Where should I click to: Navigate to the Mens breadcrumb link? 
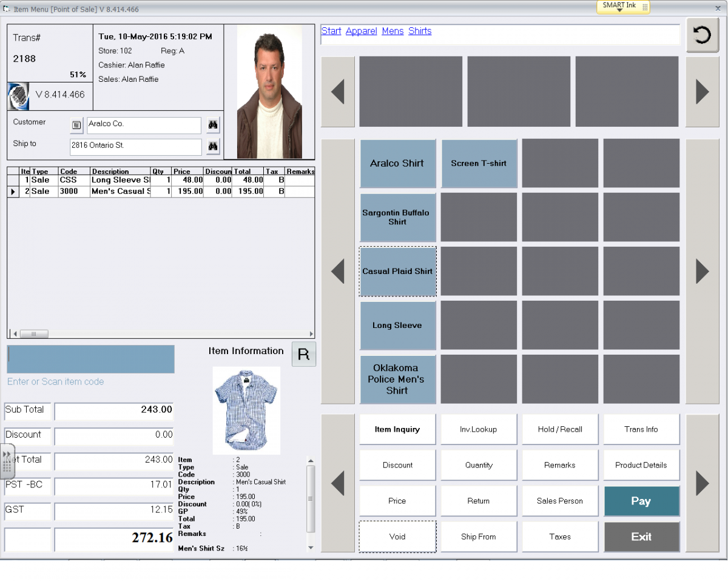coord(393,31)
